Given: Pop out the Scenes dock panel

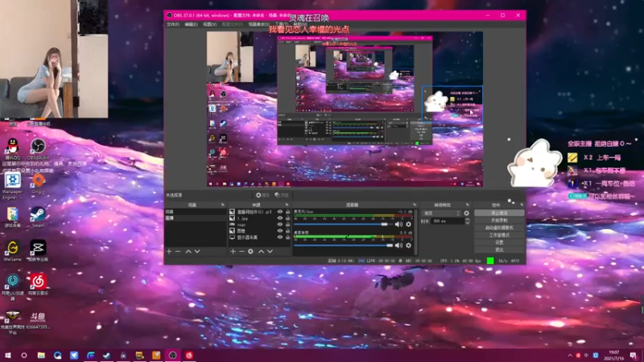Looking at the screenshot, I should pyautogui.click(x=223, y=205).
